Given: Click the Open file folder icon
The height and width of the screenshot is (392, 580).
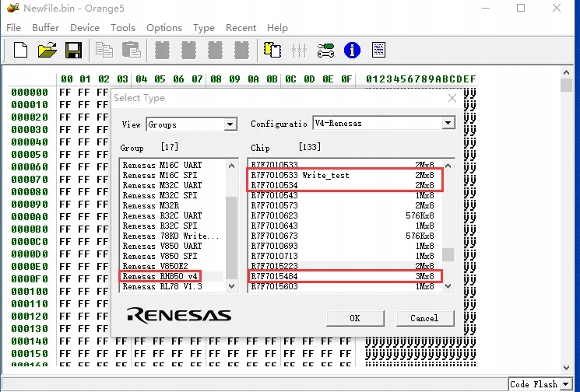Looking at the screenshot, I should point(47,51).
